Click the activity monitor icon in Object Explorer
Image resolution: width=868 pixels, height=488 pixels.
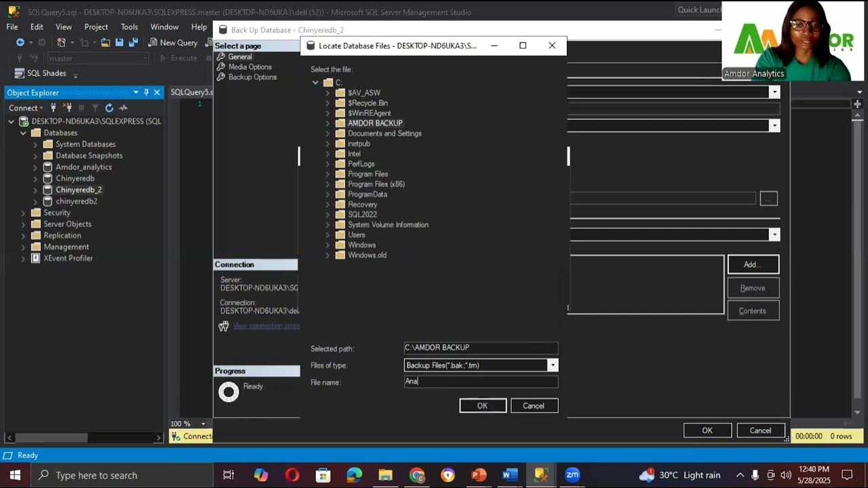coord(123,108)
